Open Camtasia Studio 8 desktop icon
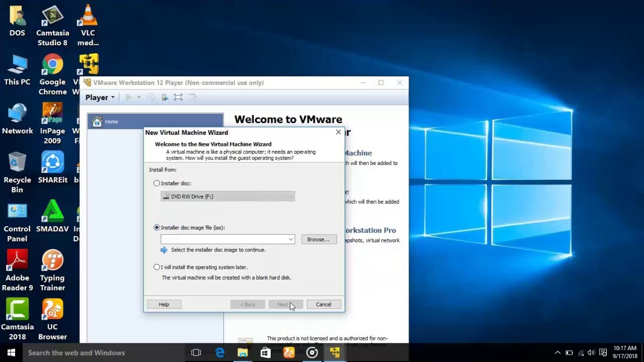 (x=52, y=26)
